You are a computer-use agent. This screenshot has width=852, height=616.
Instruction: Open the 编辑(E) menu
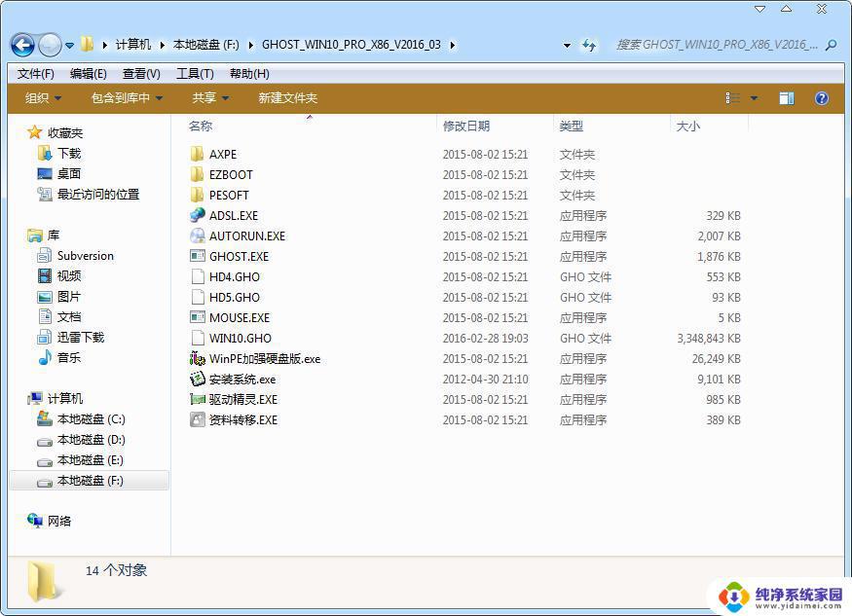[x=88, y=74]
